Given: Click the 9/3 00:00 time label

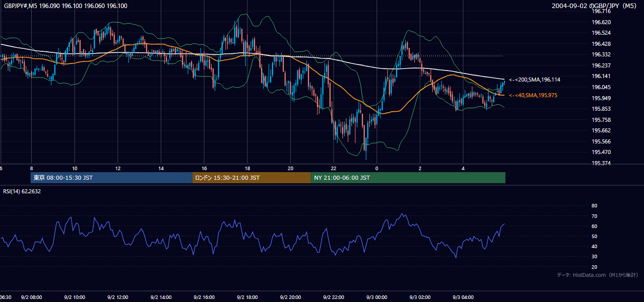Looking at the screenshot, I should click(x=377, y=297).
